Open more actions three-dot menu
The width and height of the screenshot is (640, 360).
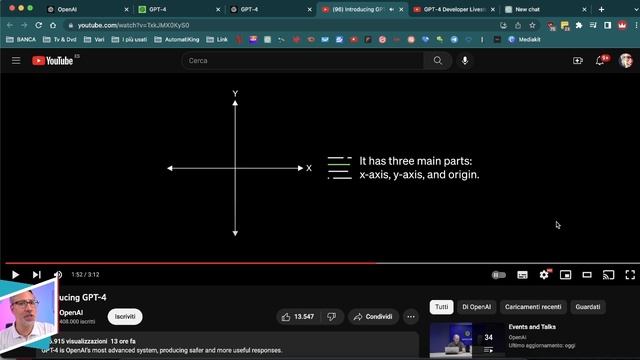[411, 317]
